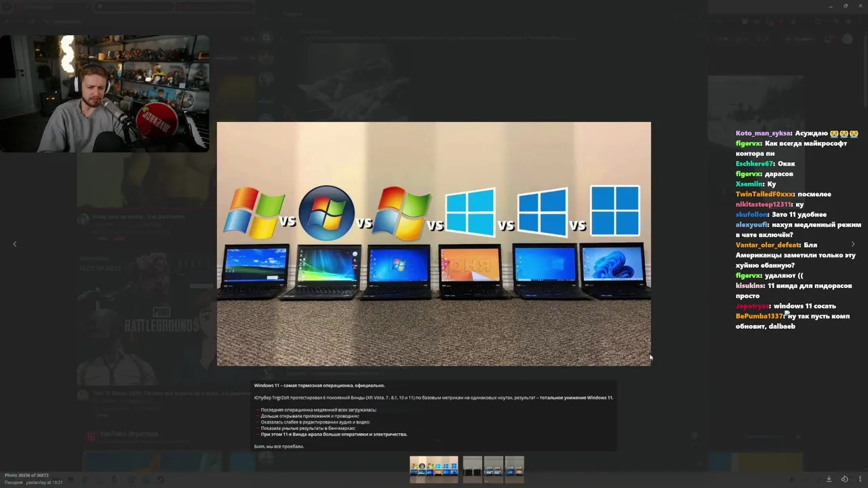Click the 'Photo 36856 of 36873' counter

coord(26,475)
